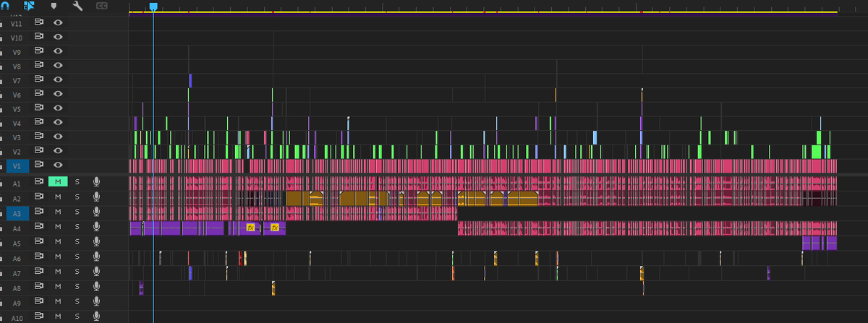
Task: Click the yellow work area bar
Action: point(482,12)
